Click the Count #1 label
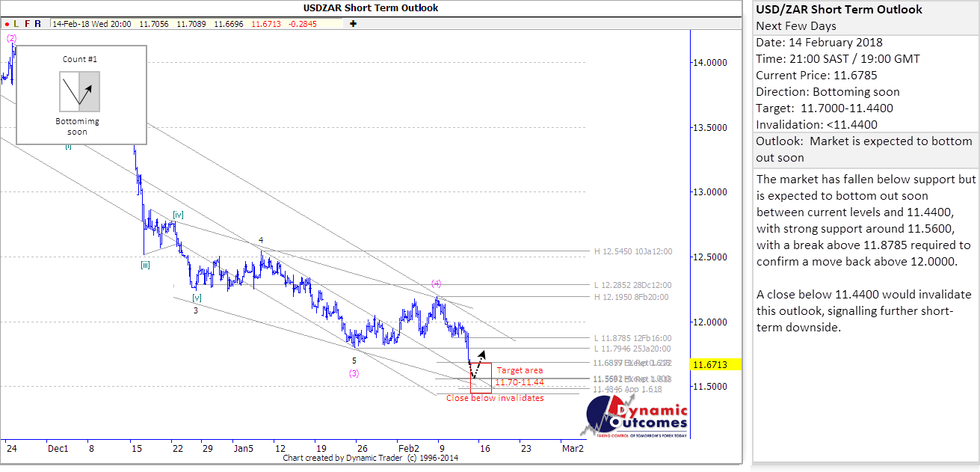The height and width of the screenshot is (472, 980). pos(79,58)
